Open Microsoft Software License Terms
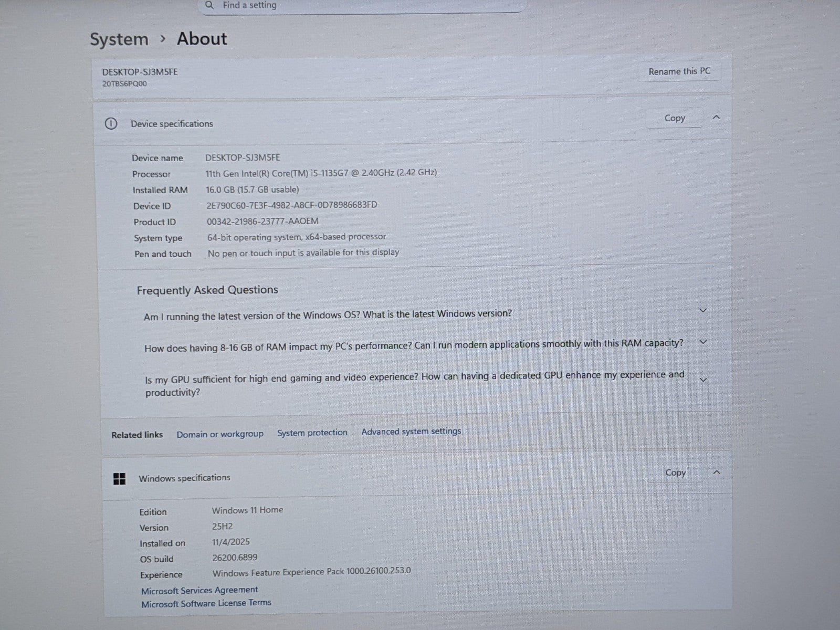The width and height of the screenshot is (840, 630). click(206, 604)
